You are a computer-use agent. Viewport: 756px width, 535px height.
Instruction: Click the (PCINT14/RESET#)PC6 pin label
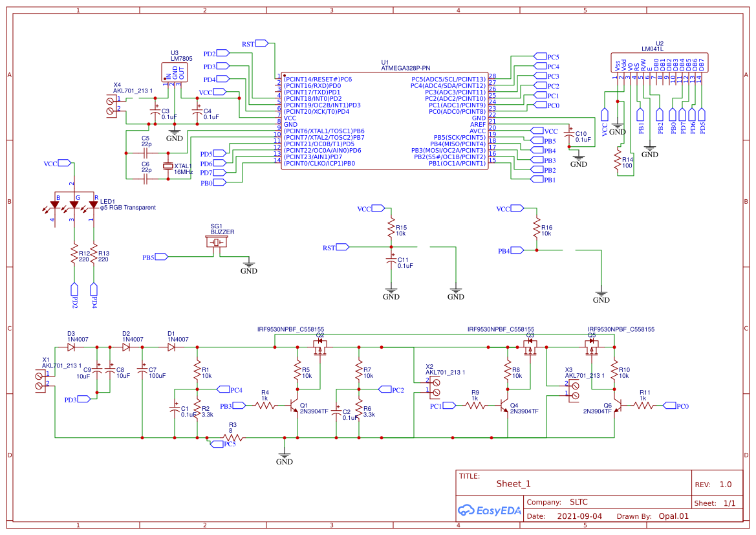[318, 79]
